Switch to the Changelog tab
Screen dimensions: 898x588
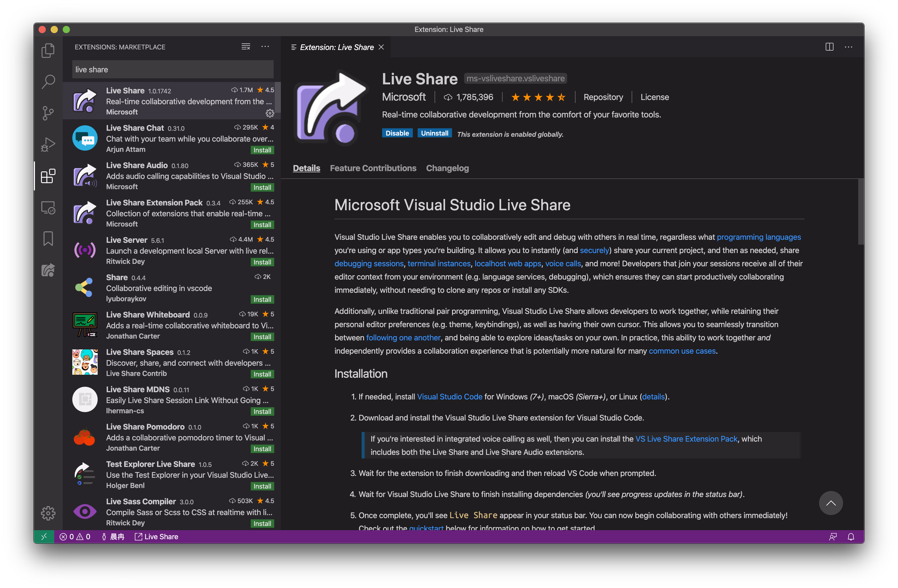point(447,168)
